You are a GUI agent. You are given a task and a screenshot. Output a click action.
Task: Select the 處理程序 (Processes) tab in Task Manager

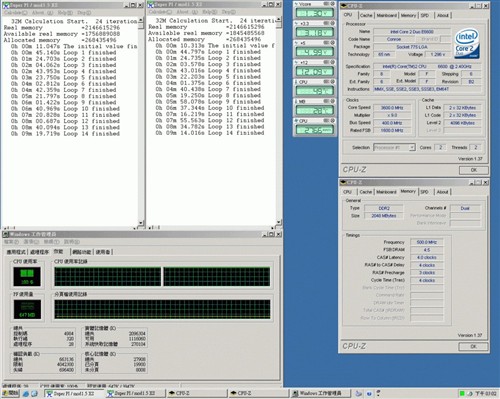[40, 252]
